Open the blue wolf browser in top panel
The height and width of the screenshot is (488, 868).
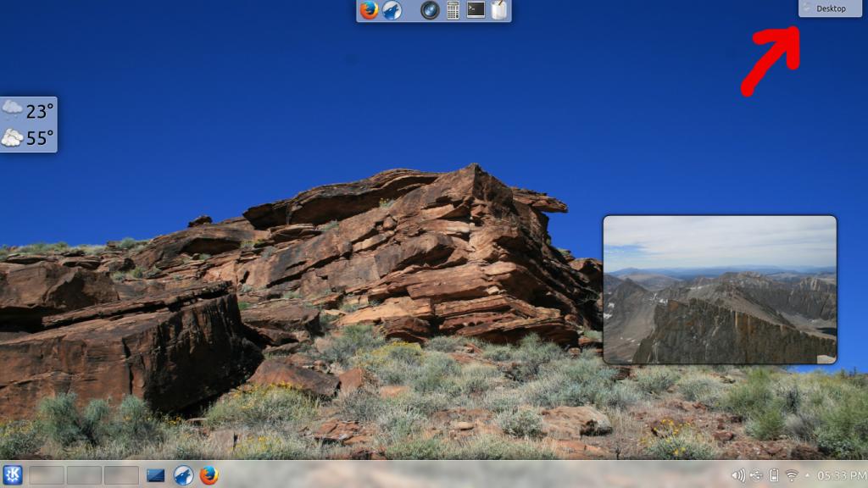pyautogui.click(x=392, y=10)
